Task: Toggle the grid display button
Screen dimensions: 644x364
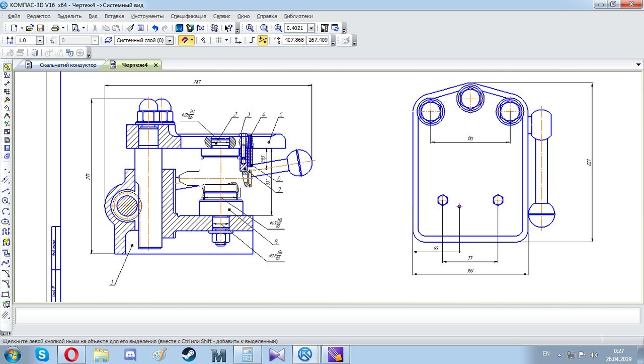Action: tap(218, 40)
